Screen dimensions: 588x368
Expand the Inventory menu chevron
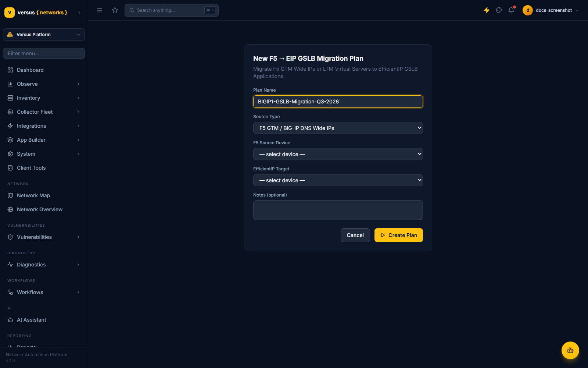78,98
